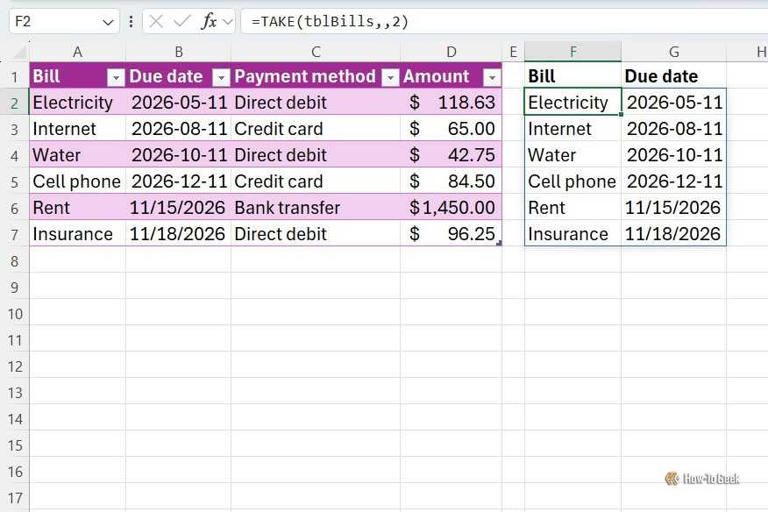Confirm formula with the checkmark icon

point(182,22)
